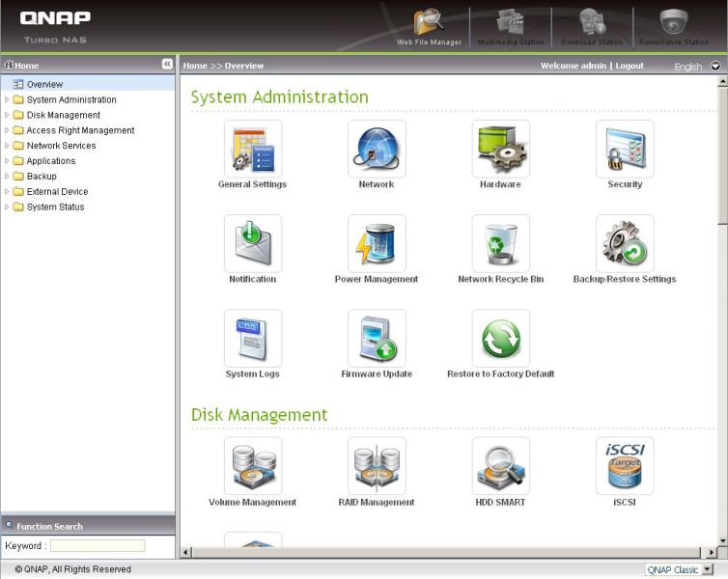Click the Keyword search input field
Image resolution: width=728 pixels, height=579 pixels.
(98, 545)
